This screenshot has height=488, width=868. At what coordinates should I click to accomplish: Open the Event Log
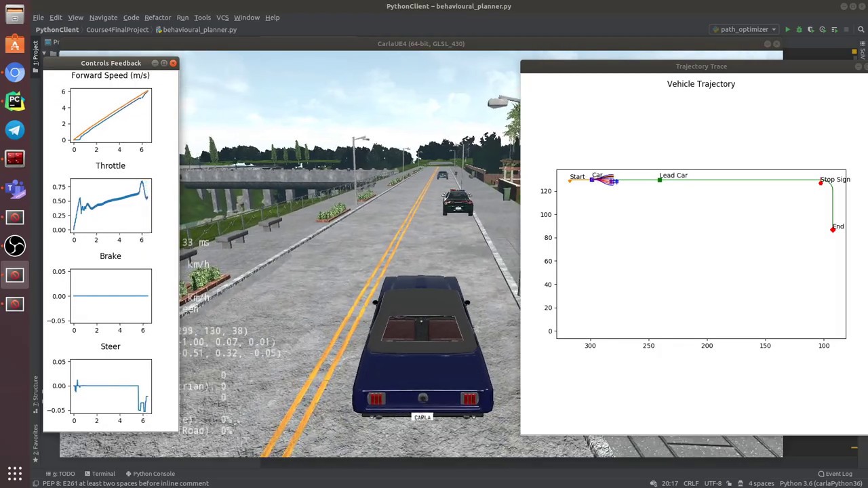click(835, 474)
